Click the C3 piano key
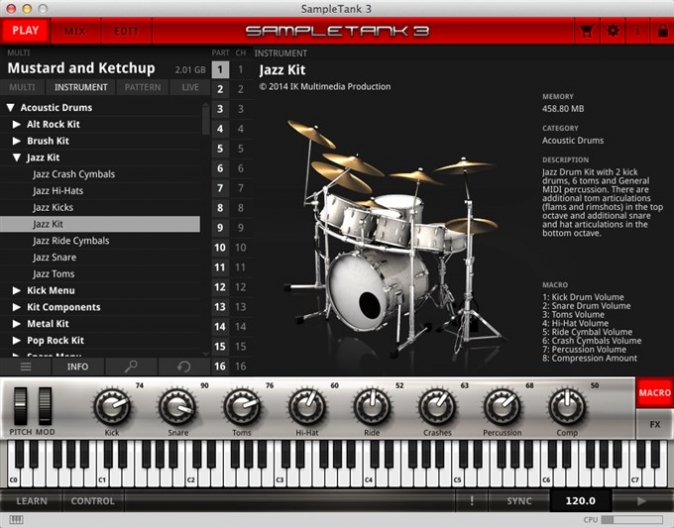Viewport: 674px width, 528px height. click(x=280, y=478)
